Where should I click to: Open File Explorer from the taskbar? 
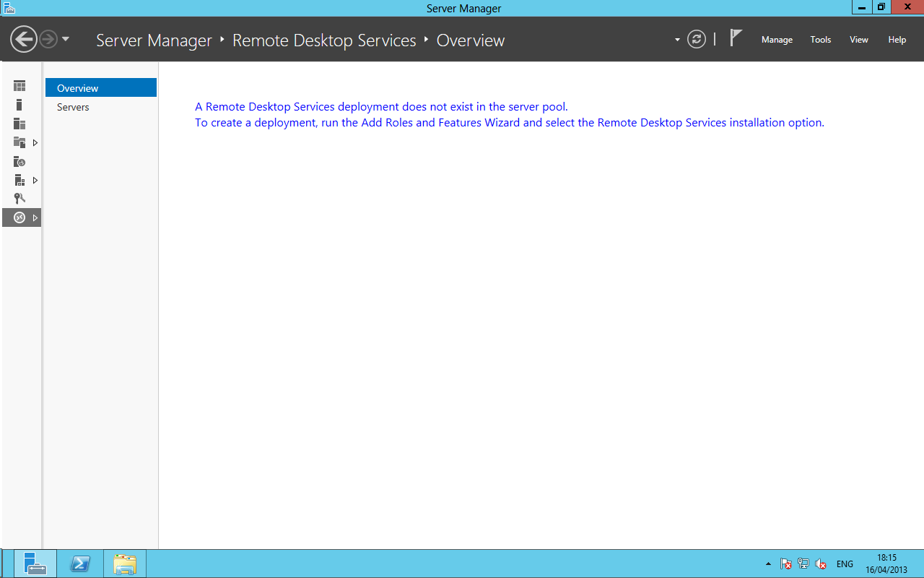125,564
